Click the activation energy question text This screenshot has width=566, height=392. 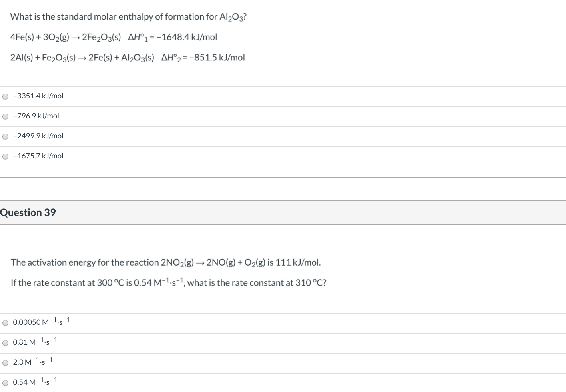point(167,262)
